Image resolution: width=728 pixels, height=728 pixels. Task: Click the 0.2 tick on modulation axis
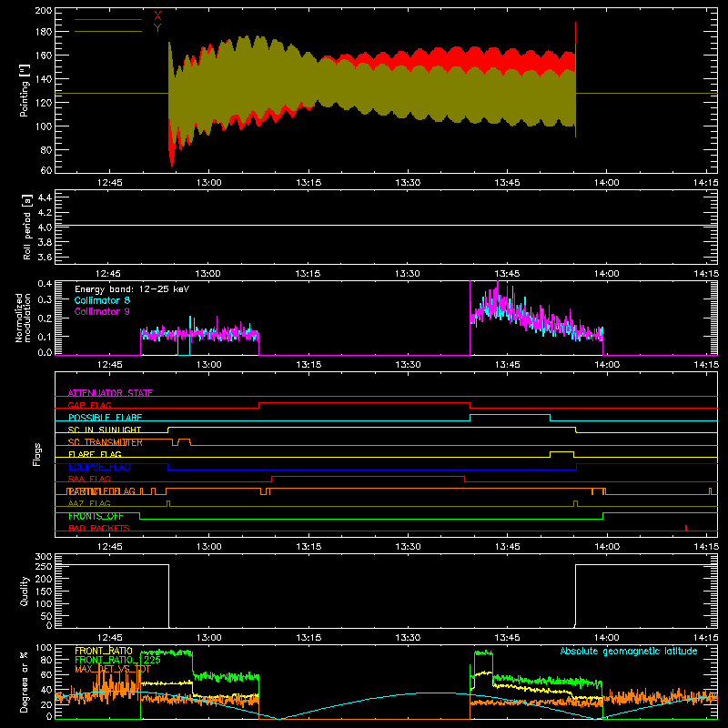coord(45,318)
